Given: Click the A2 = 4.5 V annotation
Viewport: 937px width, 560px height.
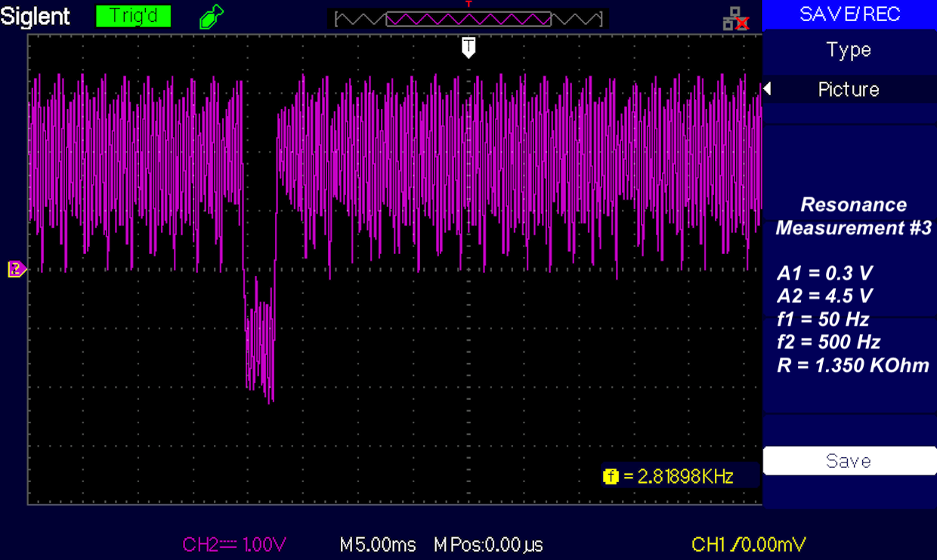Looking at the screenshot, I should pos(824,295).
